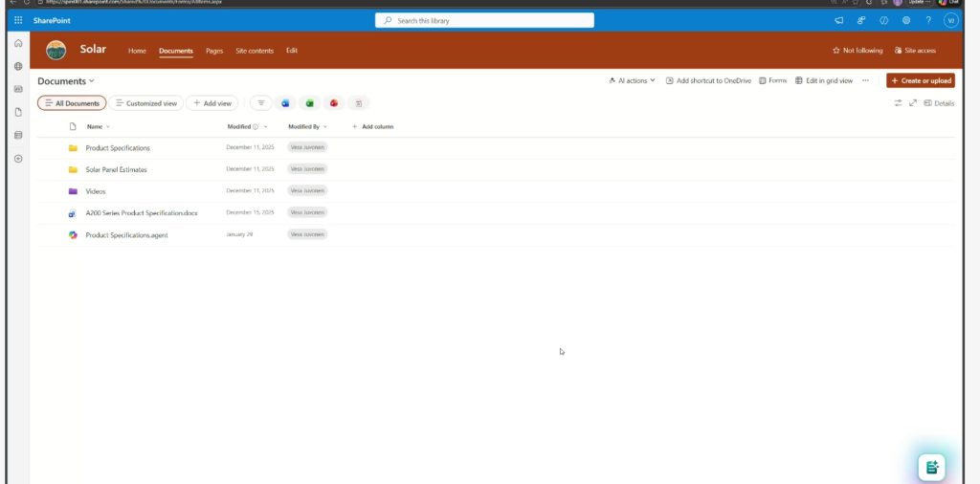Click the Create or upload button
Screen dimensions: 980x484
(920, 81)
